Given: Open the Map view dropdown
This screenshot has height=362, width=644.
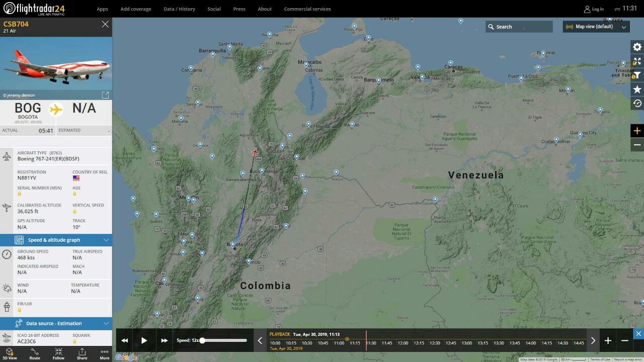Looking at the screenshot, I should 596,27.
